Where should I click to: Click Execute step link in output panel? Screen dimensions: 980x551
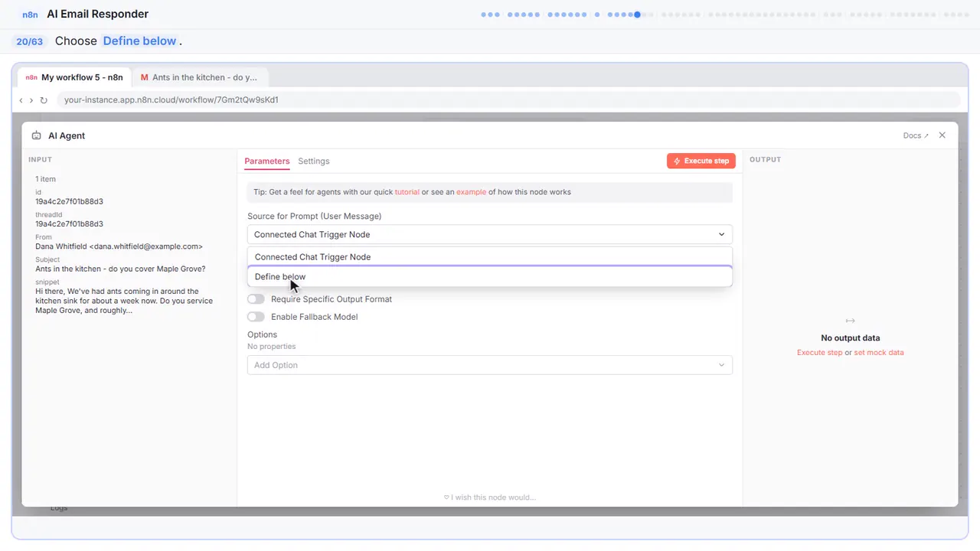pos(819,353)
